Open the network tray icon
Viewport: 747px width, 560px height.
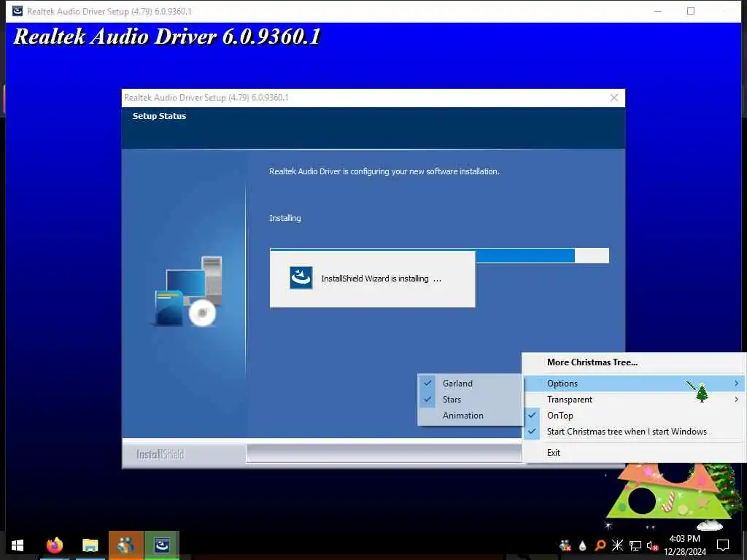(x=635, y=545)
